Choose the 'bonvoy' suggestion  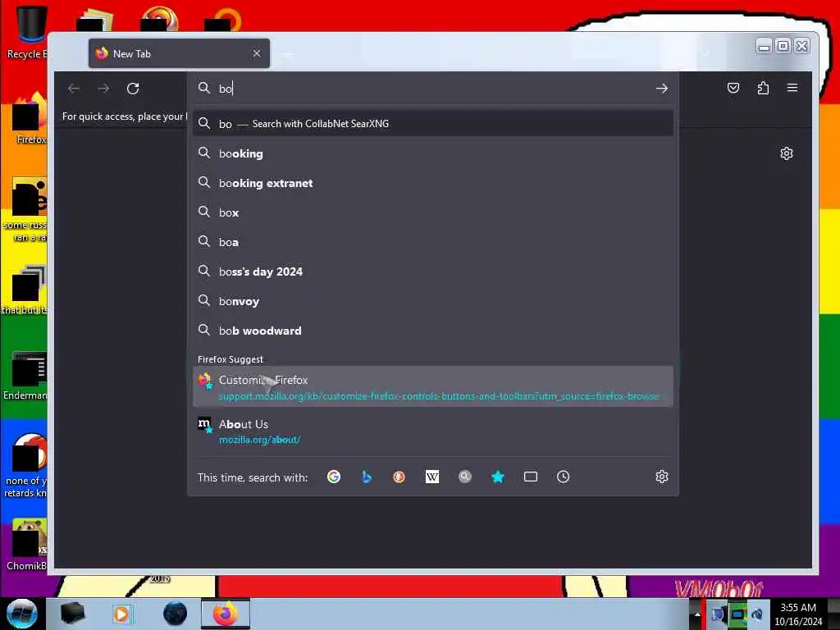tap(433, 301)
